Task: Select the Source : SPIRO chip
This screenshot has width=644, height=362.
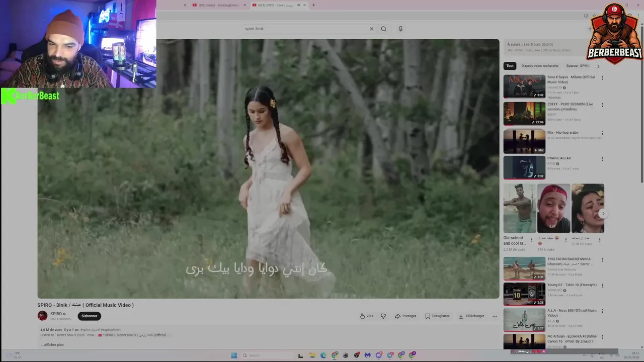Action: pyautogui.click(x=578, y=66)
